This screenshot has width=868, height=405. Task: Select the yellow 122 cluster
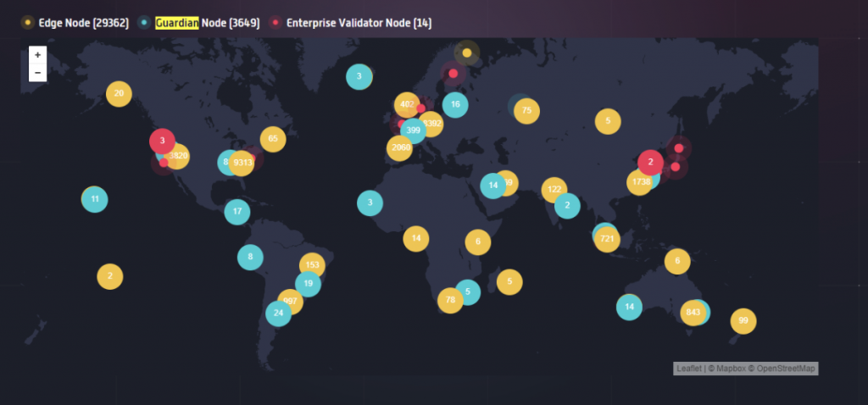click(554, 190)
